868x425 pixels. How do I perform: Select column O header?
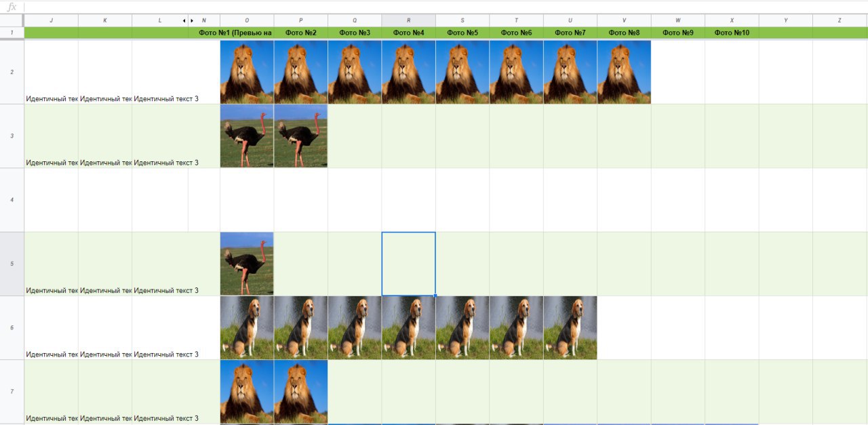[x=247, y=20]
